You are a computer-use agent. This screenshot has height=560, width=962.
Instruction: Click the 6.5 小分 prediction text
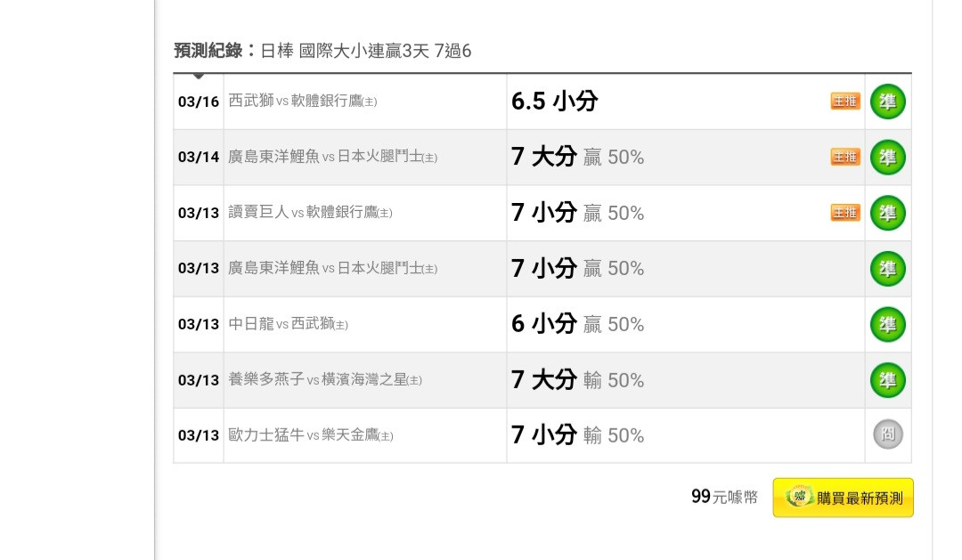pos(555,101)
